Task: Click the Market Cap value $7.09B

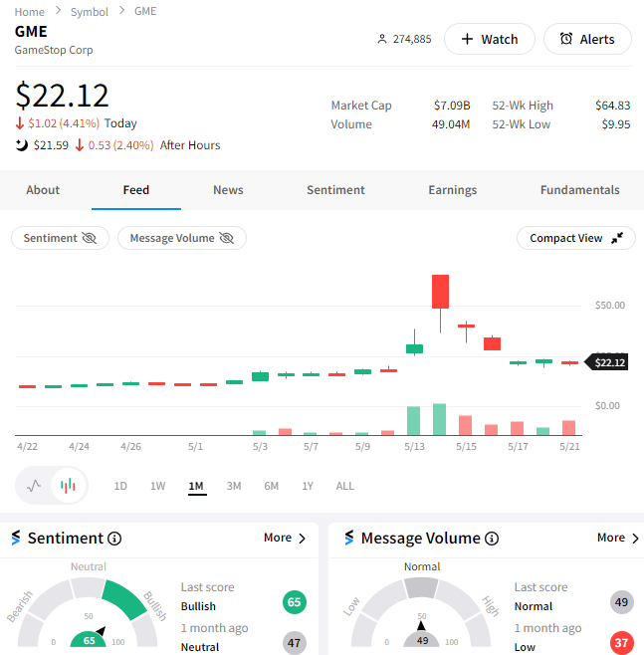Action: point(452,106)
